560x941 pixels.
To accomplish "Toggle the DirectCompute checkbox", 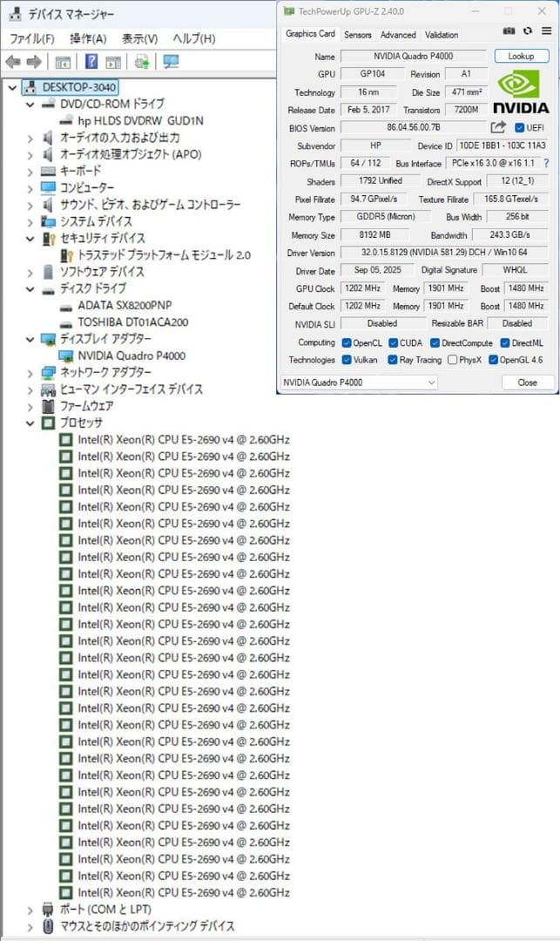I will pos(435,343).
